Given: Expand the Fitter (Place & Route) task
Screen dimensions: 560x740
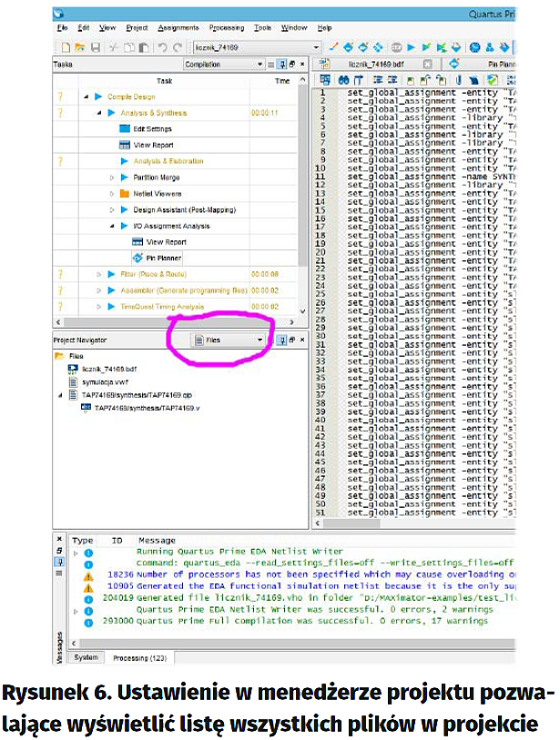Looking at the screenshot, I should pyautogui.click(x=99, y=274).
